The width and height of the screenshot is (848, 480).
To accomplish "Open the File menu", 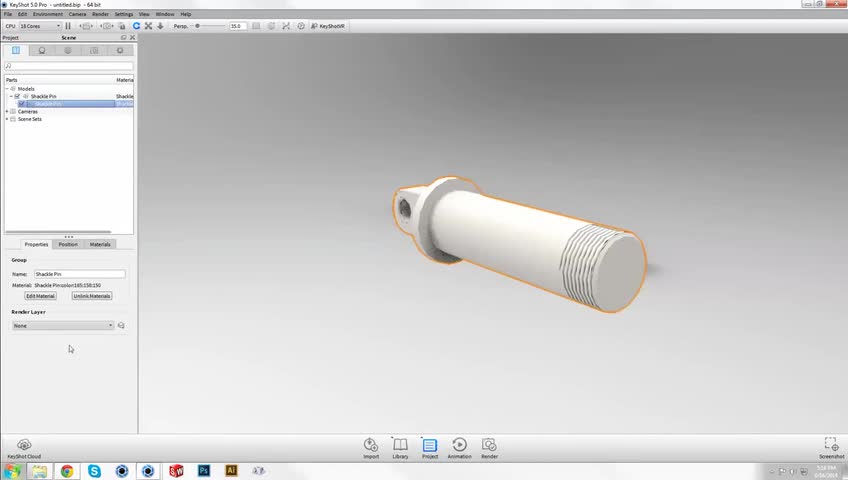I will [8, 14].
